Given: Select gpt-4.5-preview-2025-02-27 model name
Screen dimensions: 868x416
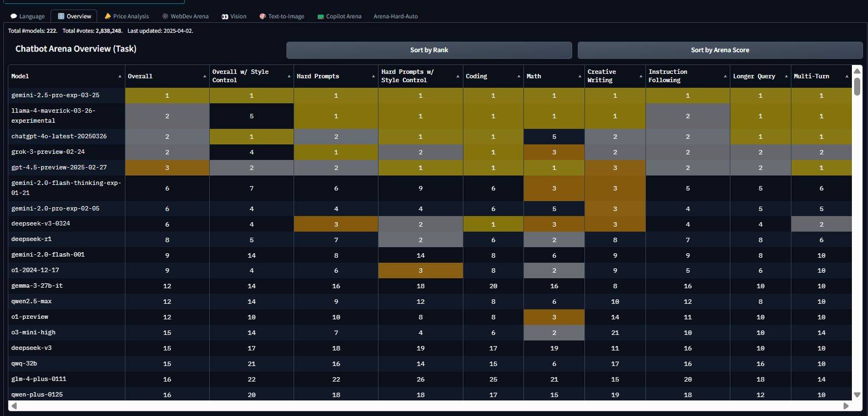Looking at the screenshot, I should click(x=59, y=167).
